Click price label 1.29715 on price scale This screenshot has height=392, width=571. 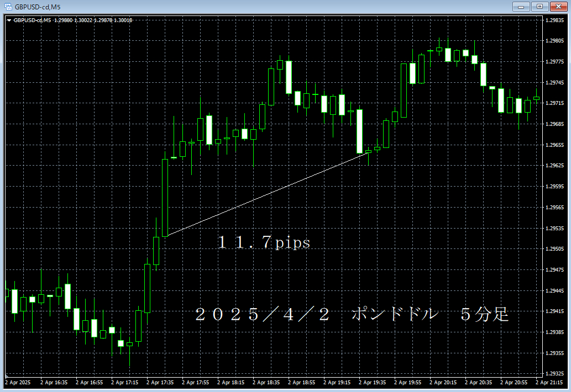pos(554,103)
